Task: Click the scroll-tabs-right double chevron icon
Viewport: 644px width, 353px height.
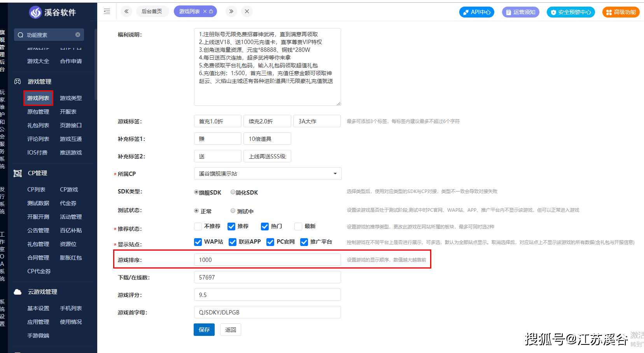Action: tap(231, 12)
